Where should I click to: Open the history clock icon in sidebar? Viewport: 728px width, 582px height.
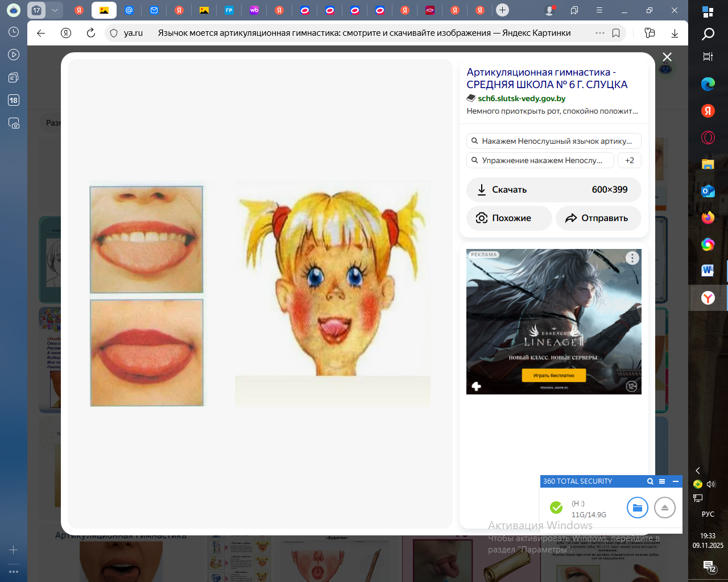coord(14,32)
